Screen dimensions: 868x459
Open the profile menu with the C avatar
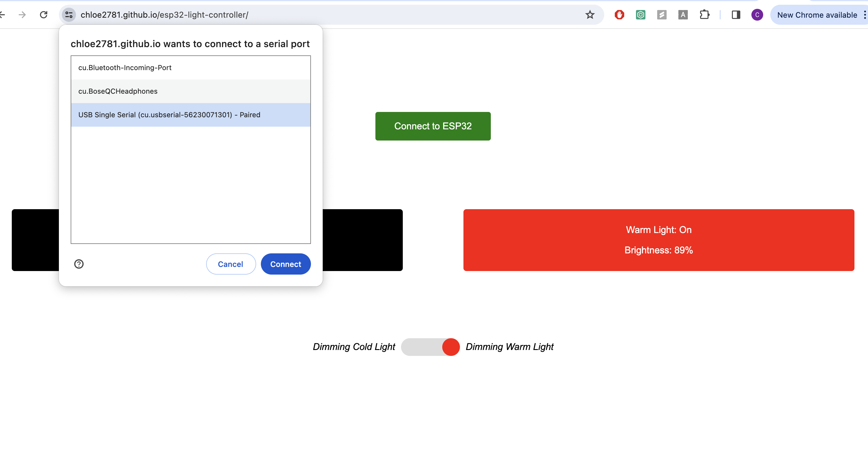757,15
